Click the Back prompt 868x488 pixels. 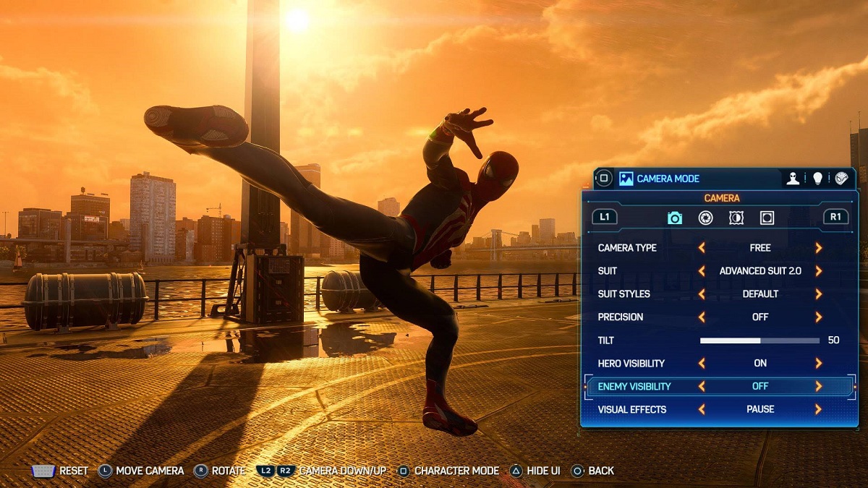[593, 471]
